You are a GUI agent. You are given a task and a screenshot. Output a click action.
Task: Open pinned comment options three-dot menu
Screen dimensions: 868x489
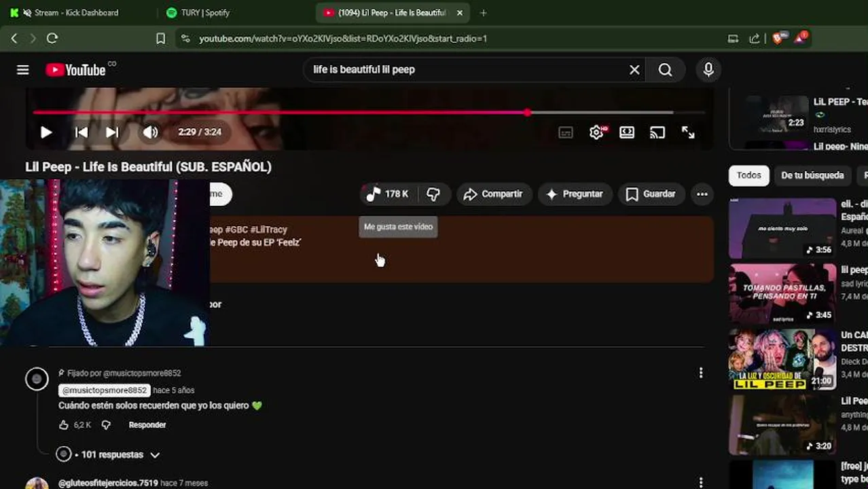coord(701,373)
